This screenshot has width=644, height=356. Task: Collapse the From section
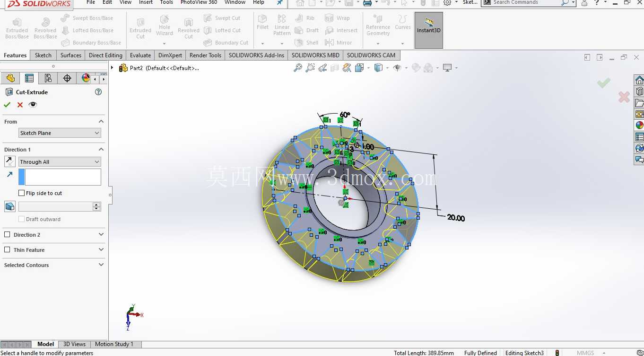click(101, 122)
